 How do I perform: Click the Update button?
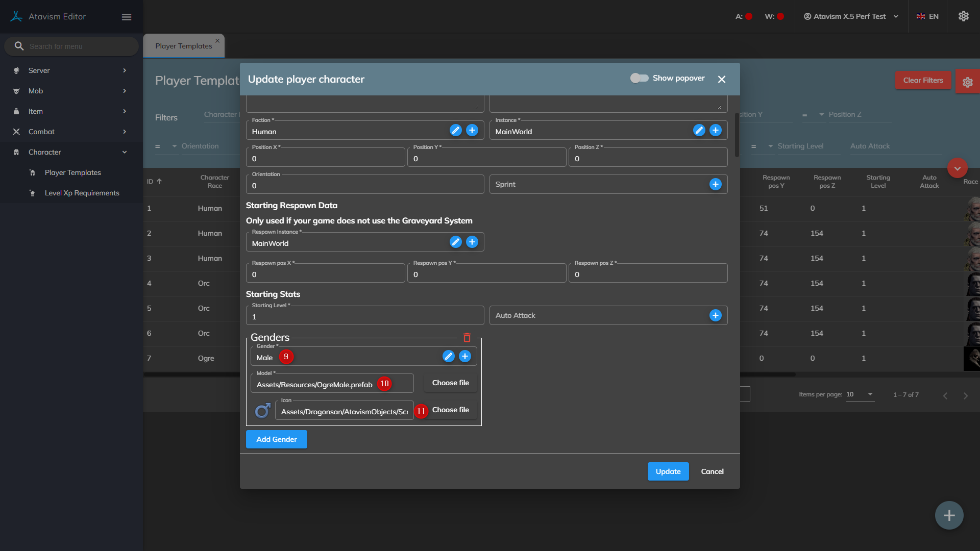tap(668, 471)
